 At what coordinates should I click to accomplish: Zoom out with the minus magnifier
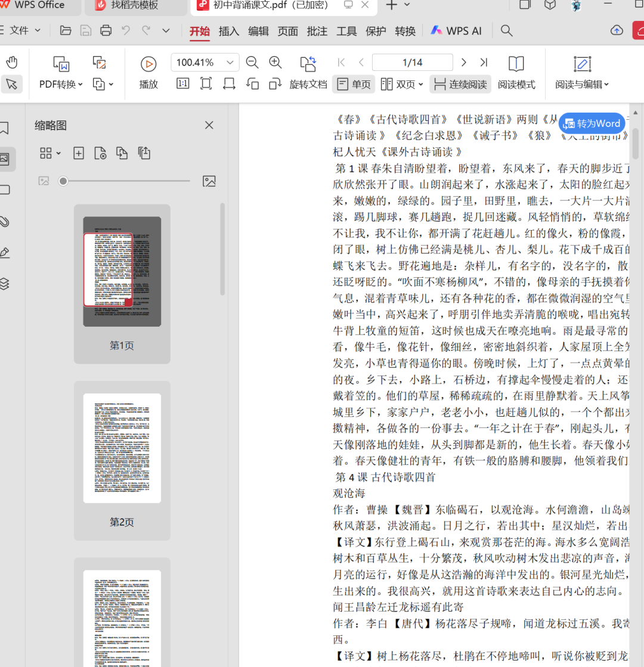click(x=252, y=63)
